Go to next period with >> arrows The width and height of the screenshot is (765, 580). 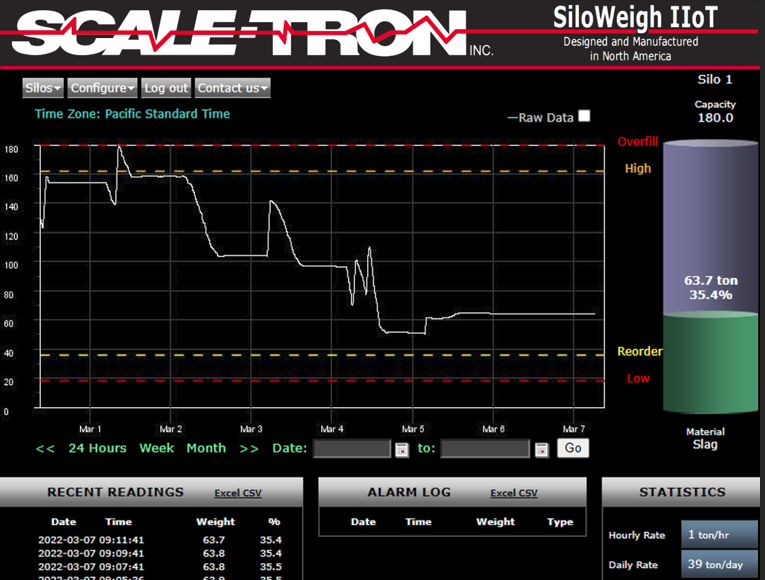[x=249, y=448]
